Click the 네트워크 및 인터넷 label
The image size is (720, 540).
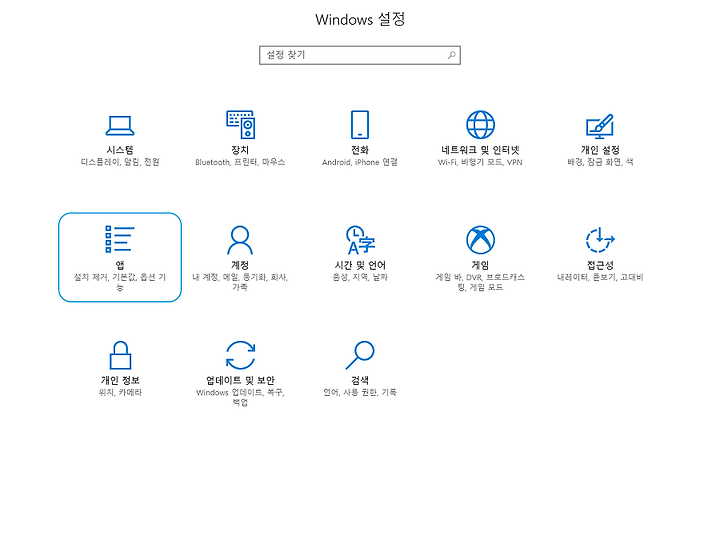click(480, 150)
